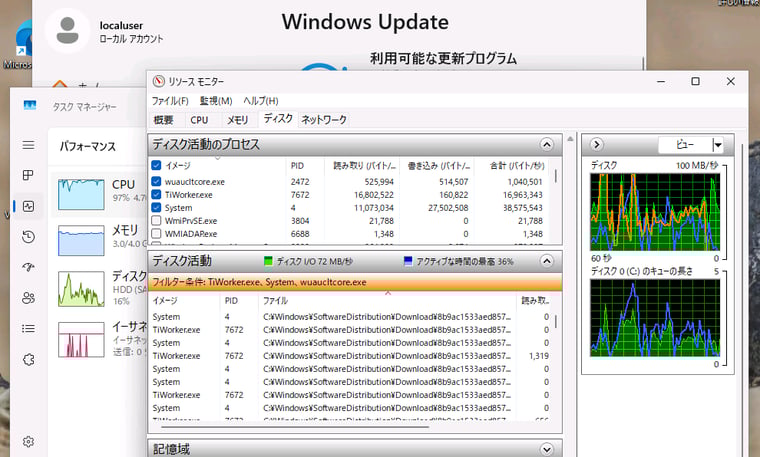Viewport: 760px width, 457px height.
Task: Open Processes page icon in Task Manager
Action: click(28, 175)
